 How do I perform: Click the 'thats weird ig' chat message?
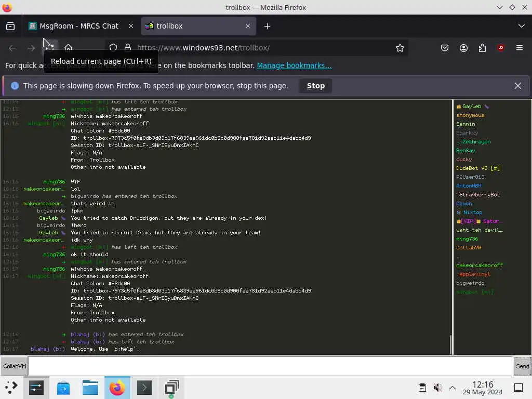[92, 204]
